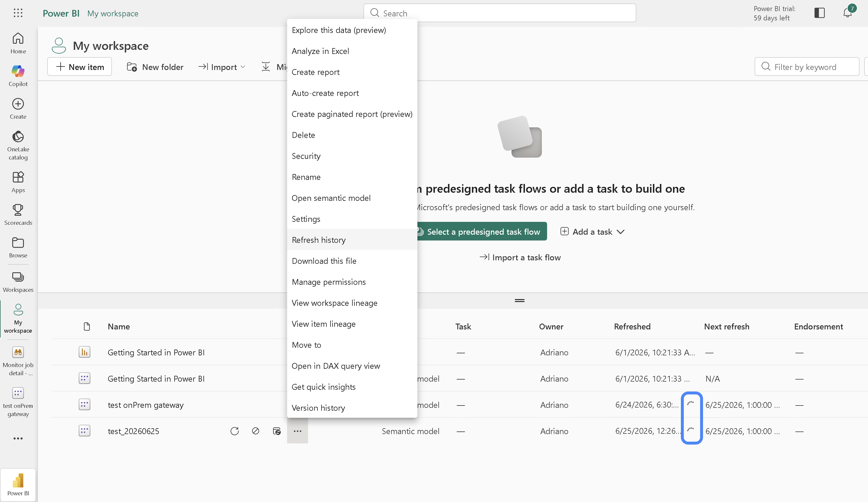This screenshot has width=868, height=502.
Task: Open the test_20260625 item name
Action: (x=133, y=431)
